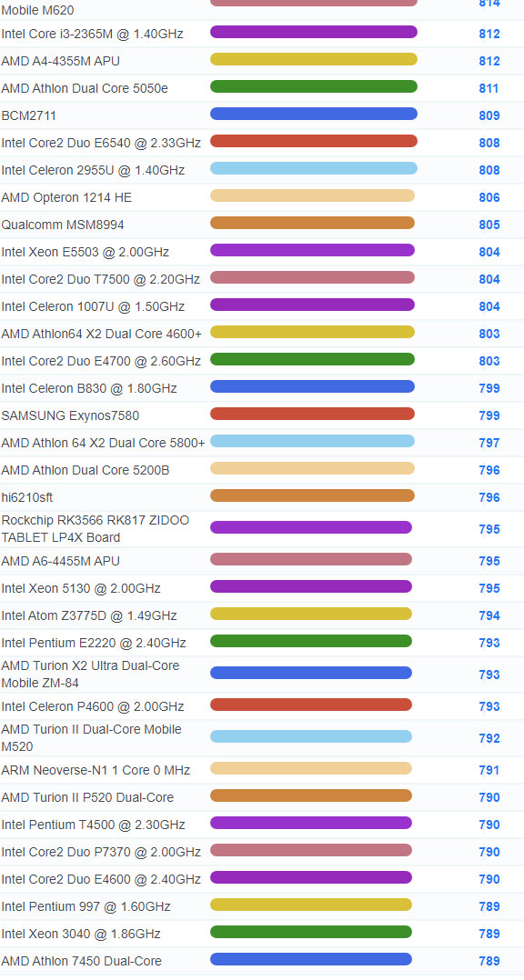The width and height of the screenshot is (524, 980).
Task: Select Intel Pentium T4500 @ 2.30GHz
Action: (x=93, y=825)
